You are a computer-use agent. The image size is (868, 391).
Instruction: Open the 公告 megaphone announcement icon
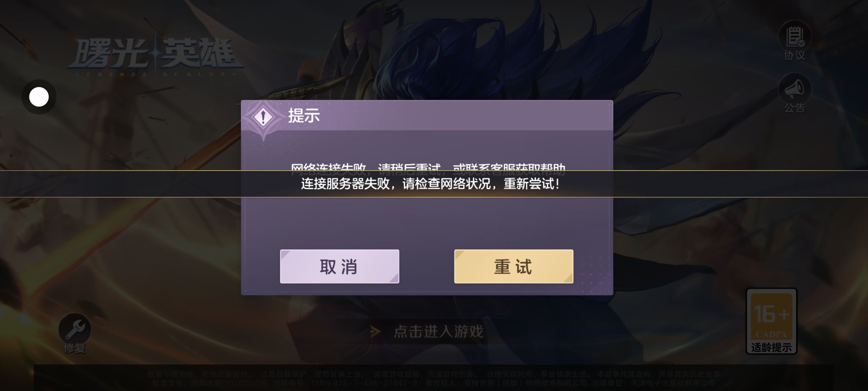[795, 89]
